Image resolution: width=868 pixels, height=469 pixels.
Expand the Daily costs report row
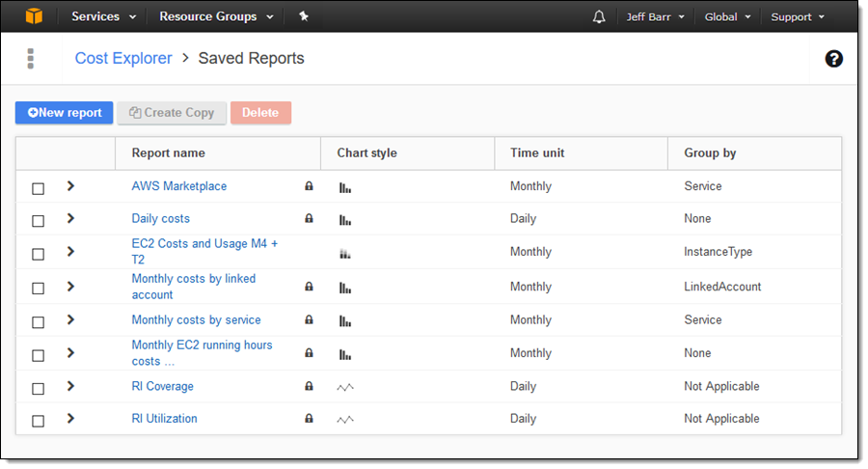pos(70,219)
